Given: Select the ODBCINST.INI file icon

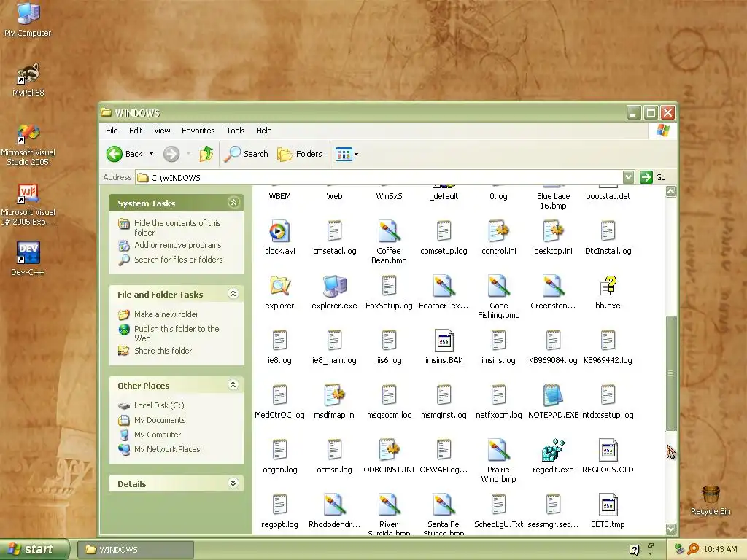Looking at the screenshot, I should pos(389,450).
